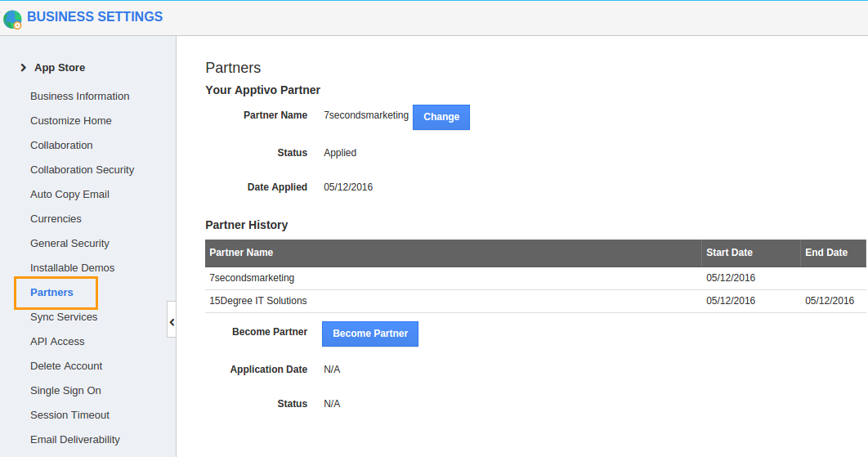Viewport: 868px width, 457px height.
Task: Click the Become Partner button
Action: click(x=370, y=334)
